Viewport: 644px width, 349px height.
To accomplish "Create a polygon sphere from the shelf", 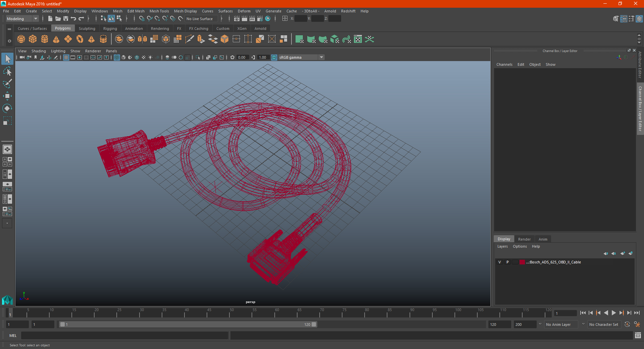I will [21, 39].
